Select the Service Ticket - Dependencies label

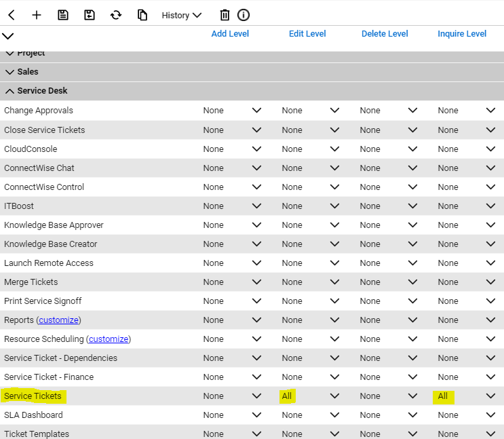(x=60, y=358)
